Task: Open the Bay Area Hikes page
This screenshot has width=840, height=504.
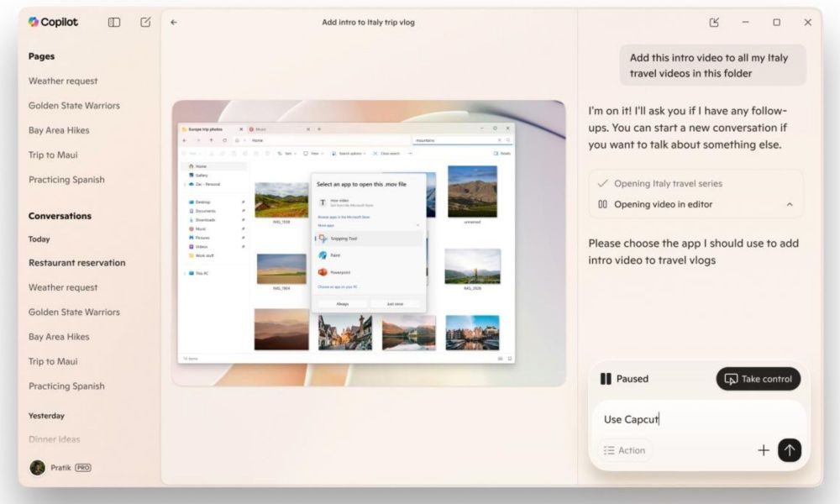Action: pos(59,130)
